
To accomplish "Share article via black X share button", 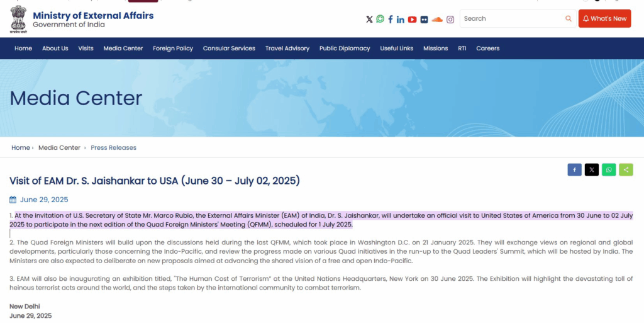I will click(x=591, y=169).
